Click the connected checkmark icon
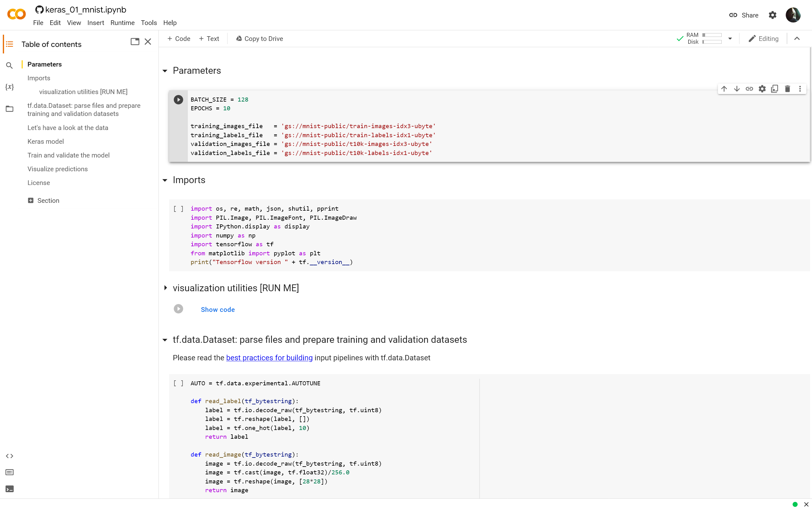 680,39
